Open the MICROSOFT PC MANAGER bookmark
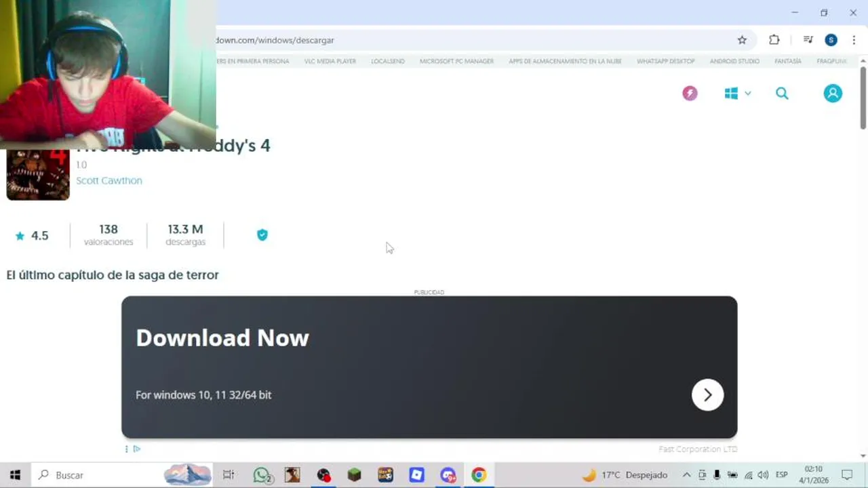The width and height of the screenshot is (868, 488). [x=456, y=61]
